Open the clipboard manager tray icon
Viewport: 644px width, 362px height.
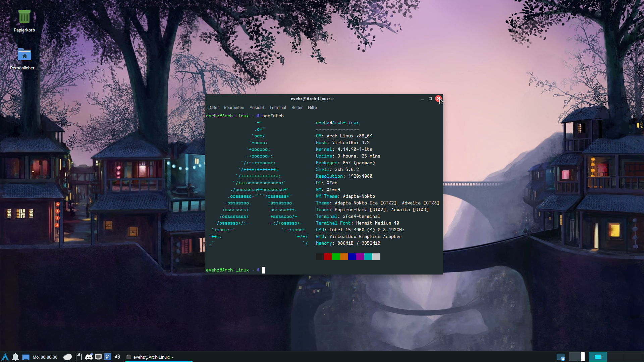coord(78,357)
